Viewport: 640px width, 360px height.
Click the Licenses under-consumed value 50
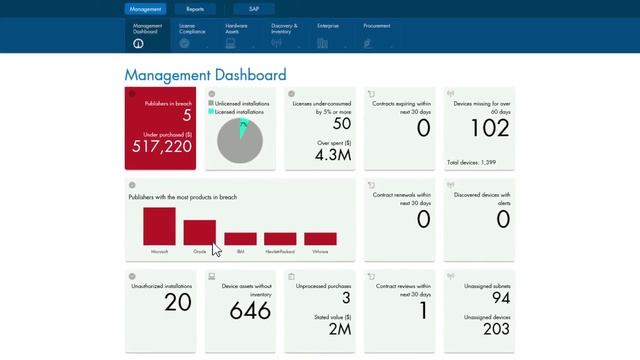pos(342,124)
